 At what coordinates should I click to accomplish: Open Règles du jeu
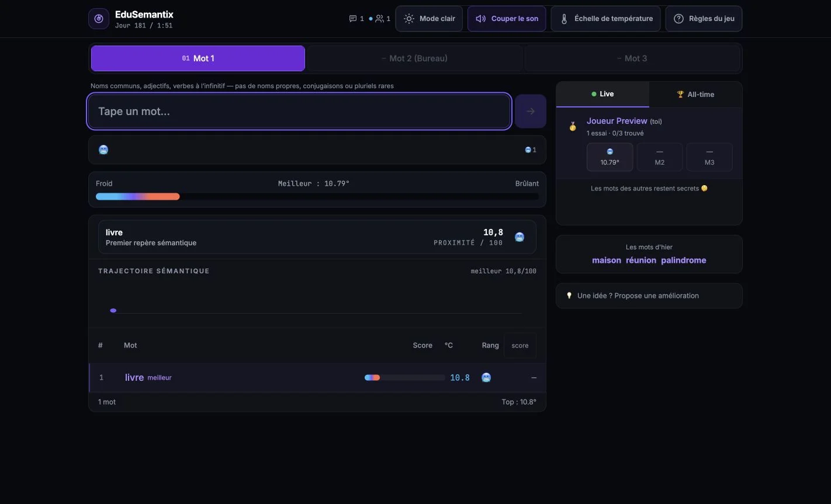pyautogui.click(x=704, y=19)
